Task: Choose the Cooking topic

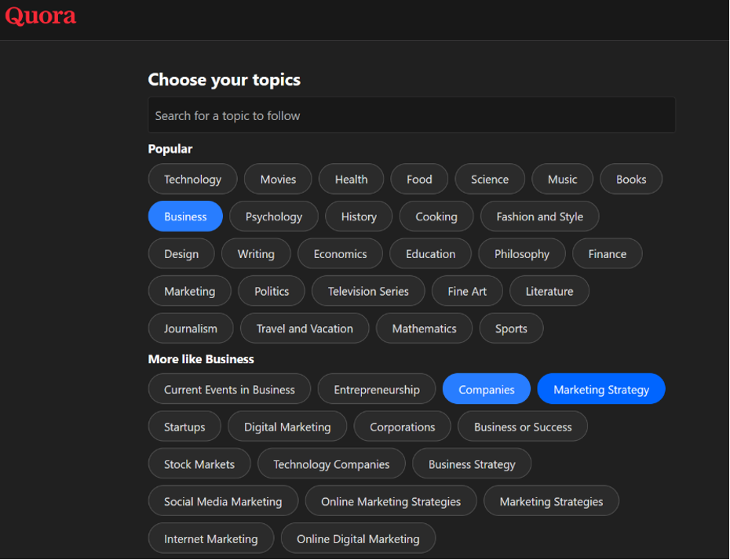Action: click(436, 216)
